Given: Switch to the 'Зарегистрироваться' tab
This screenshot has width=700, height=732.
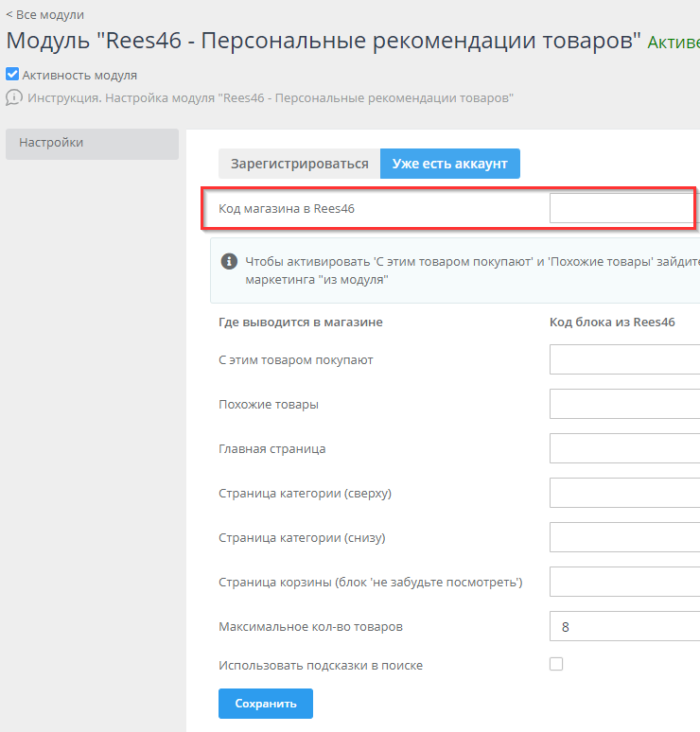Looking at the screenshot, I should 299,164.
